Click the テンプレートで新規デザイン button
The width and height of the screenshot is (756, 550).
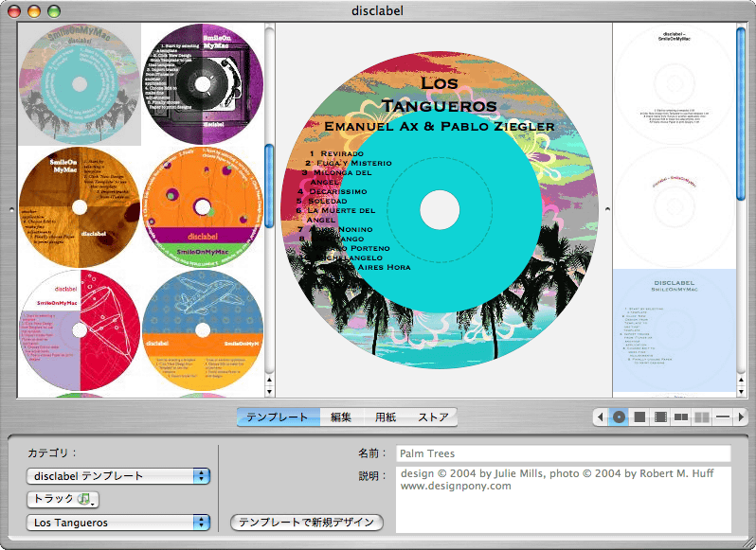[307, 523]
